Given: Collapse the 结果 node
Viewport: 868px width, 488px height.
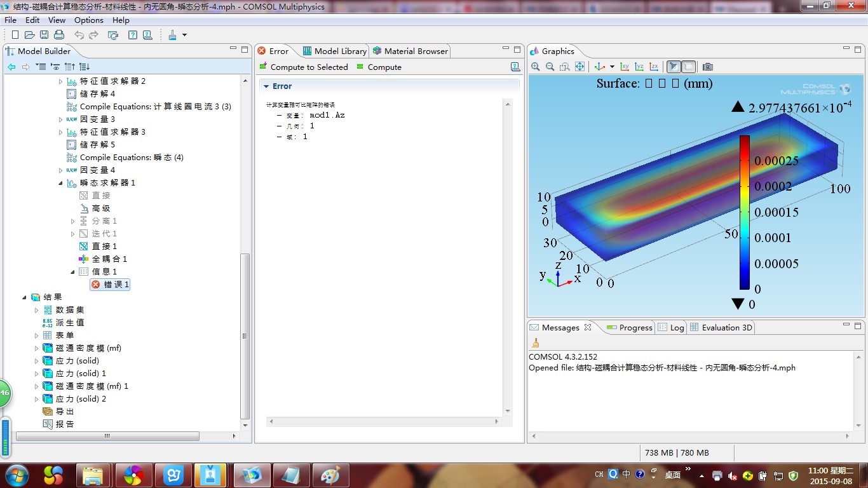Looking at the screenshot, I should click(25, 297).
